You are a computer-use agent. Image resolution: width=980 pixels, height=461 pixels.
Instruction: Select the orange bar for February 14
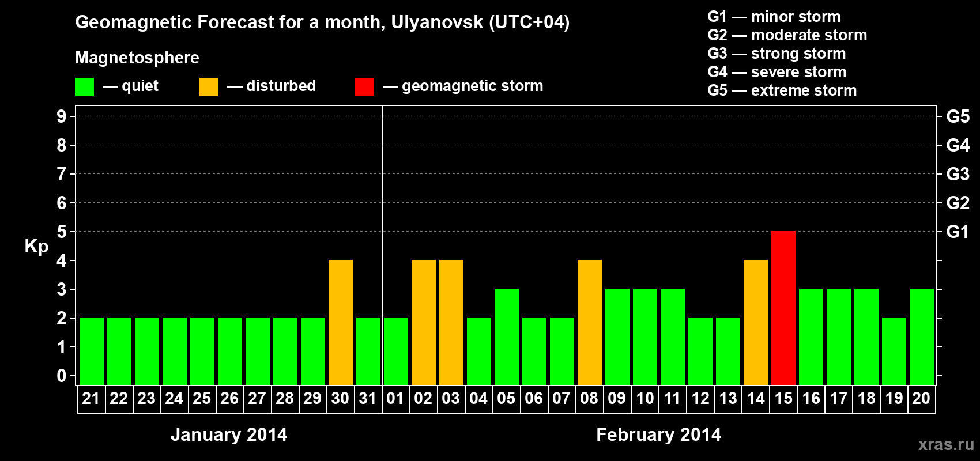coord(756,323)
